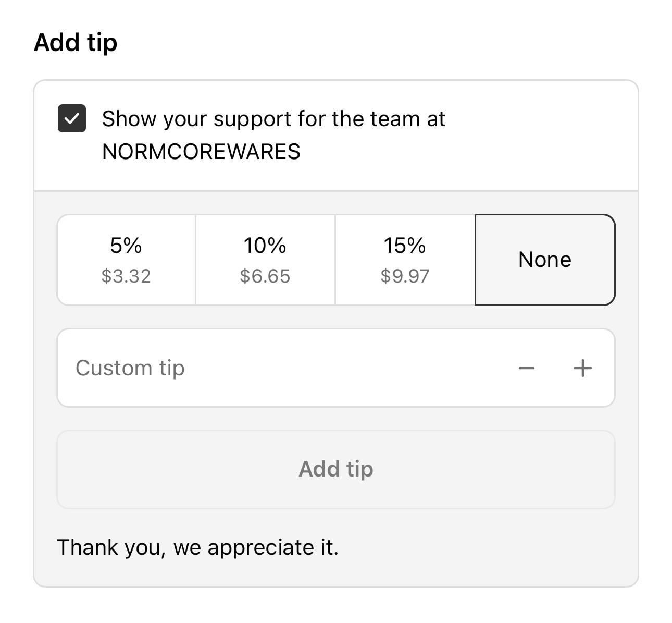Click the $6.65 tip amount
Viewport: 672px width, 623px height.
(x=265, y=276)
